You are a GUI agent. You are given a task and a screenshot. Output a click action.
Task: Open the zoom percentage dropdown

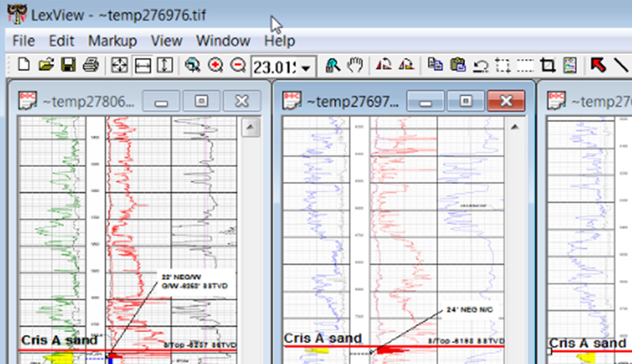306,68
